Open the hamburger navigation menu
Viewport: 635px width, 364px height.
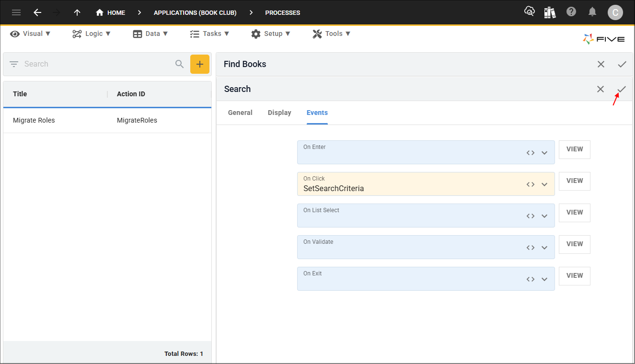16,12
